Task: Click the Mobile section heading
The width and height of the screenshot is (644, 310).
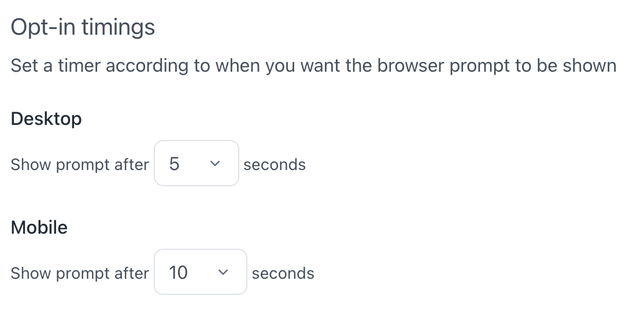Action: [39, 227]
